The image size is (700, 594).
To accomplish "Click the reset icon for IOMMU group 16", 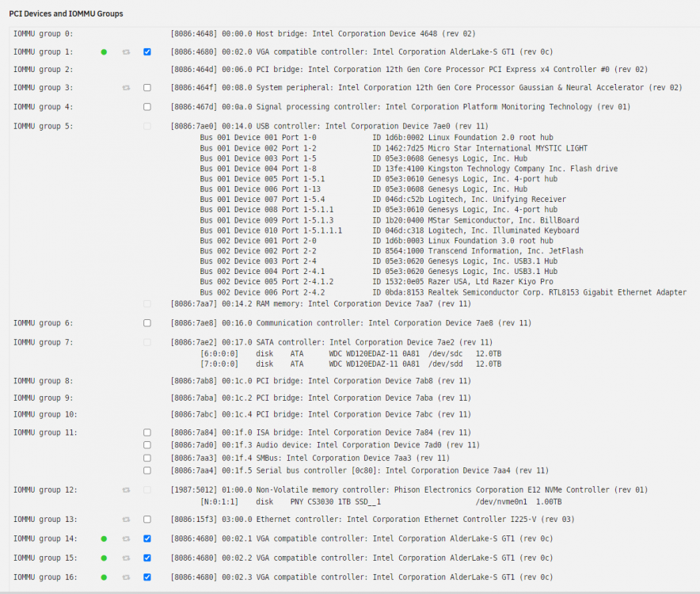I will pyautogui.click(x=127, y=577).
